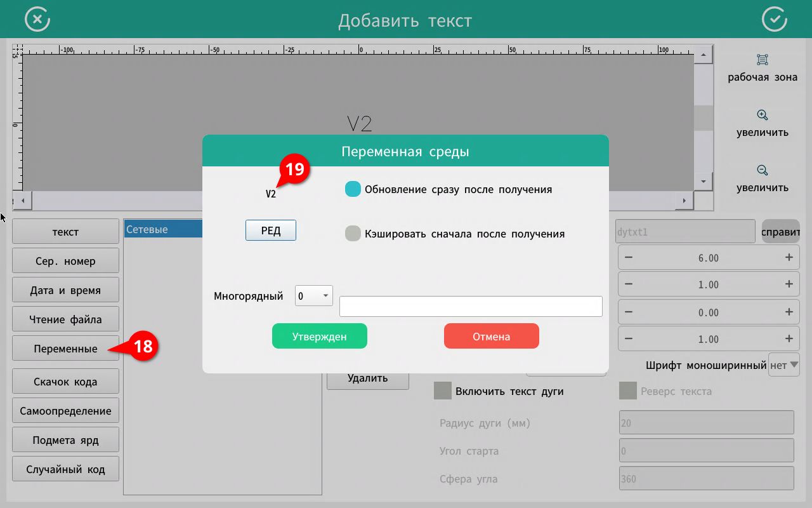812x508 pixels.
Task: Click the X cancel icon in header
Action: 37,19
